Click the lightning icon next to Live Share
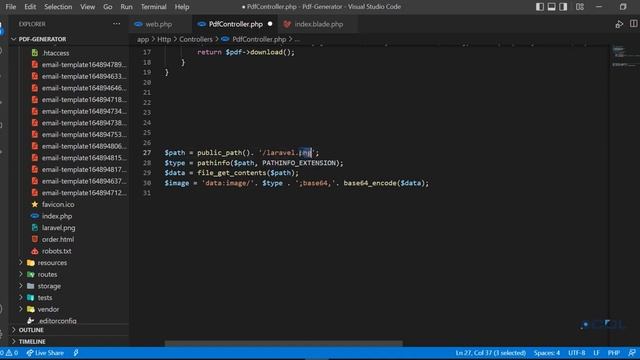Image resolution: width=640 pixels, height=360 pixels. pyautogui.click(x=76, y=353)
